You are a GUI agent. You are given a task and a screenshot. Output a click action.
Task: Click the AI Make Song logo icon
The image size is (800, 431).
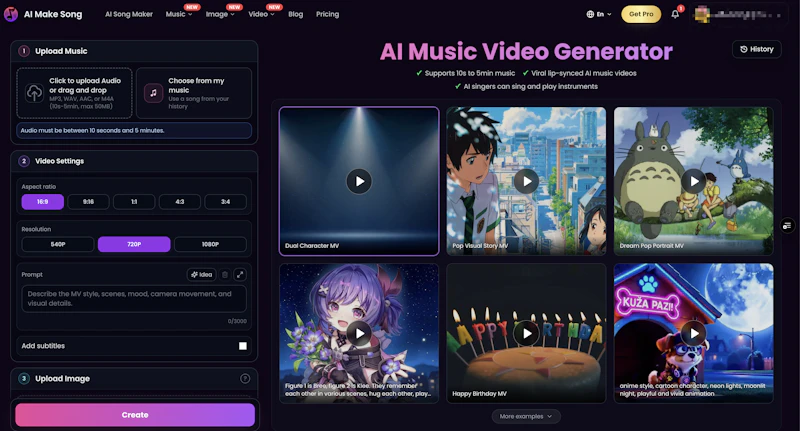click(11, 14)
